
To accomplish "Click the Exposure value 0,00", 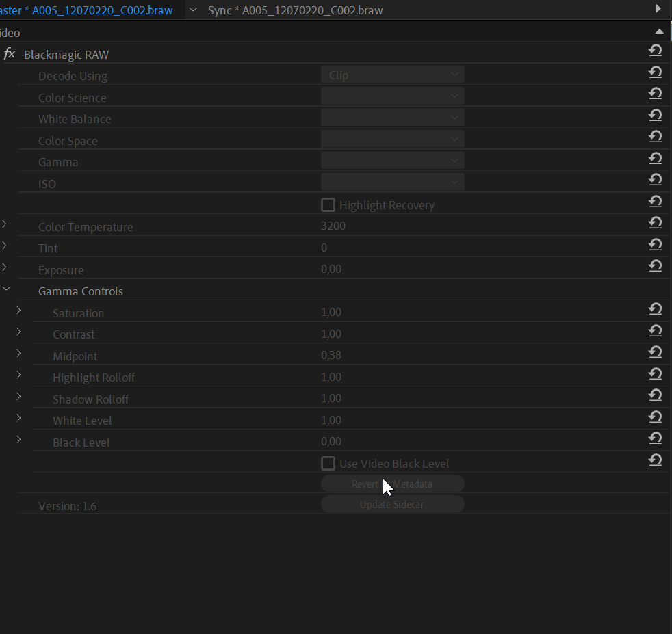I will click(x=331, y=269).
